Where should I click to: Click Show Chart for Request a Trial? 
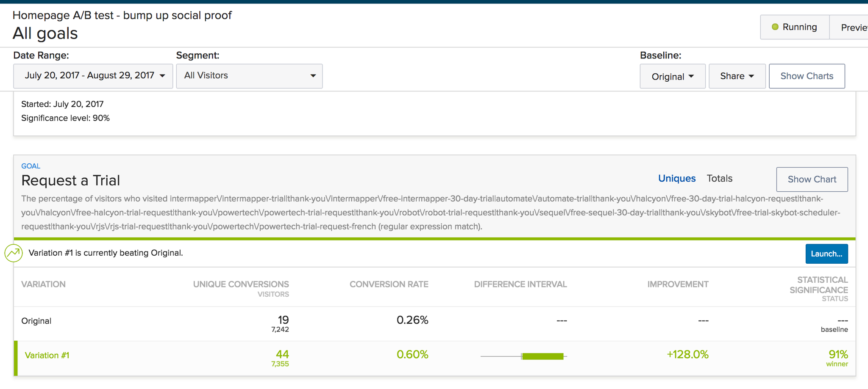[812, 179]
